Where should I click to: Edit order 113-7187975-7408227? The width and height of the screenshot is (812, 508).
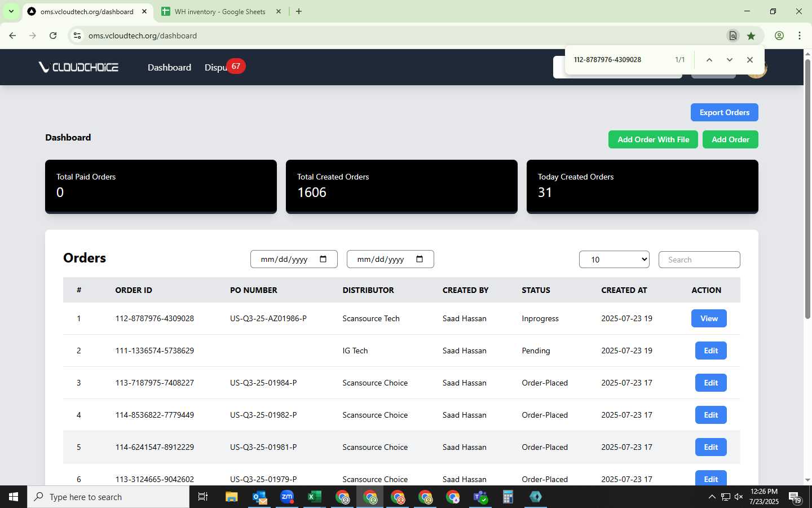point(710,383)
